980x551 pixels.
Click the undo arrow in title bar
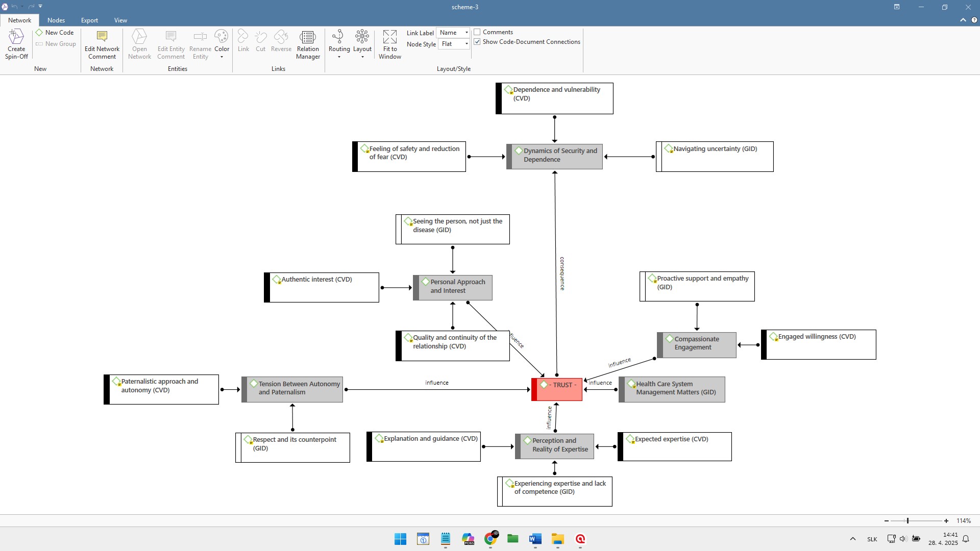coord(15,7)
